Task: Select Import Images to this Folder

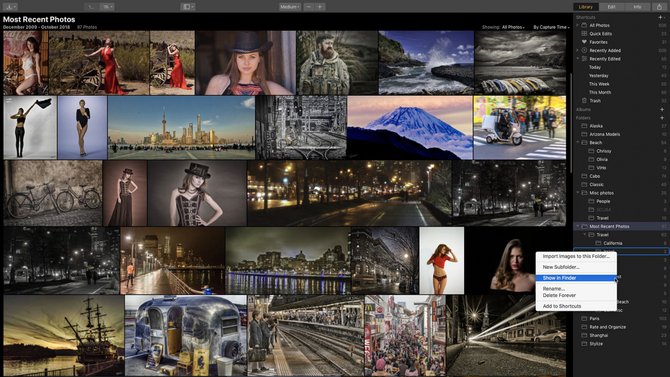Action: coord(576,256)
